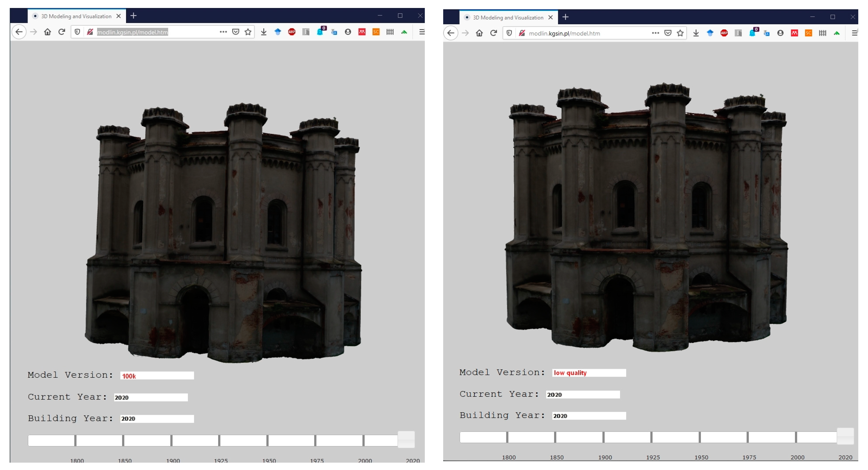Open hamburger application menu in left window
The height and width of the screenshot is (470, 868).
coord(422,32)
